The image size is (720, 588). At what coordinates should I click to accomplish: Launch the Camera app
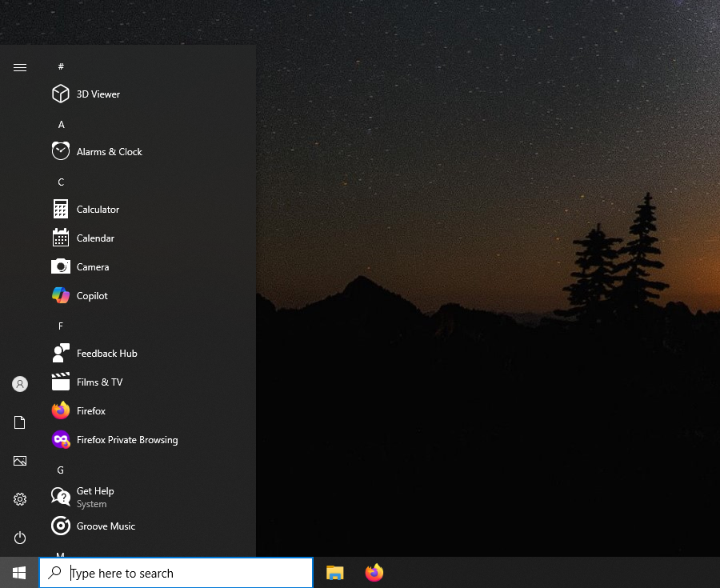93,266
